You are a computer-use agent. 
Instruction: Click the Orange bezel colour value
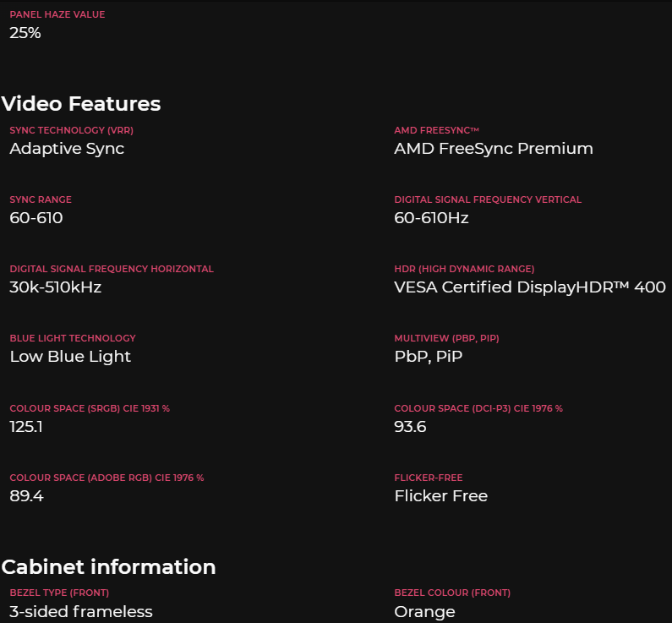pos(424,612)
